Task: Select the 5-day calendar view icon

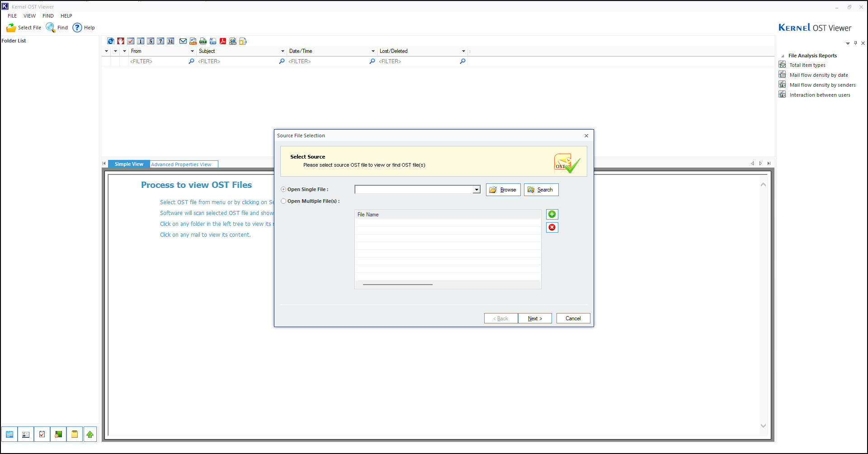Action: click(x=151, y=41)
